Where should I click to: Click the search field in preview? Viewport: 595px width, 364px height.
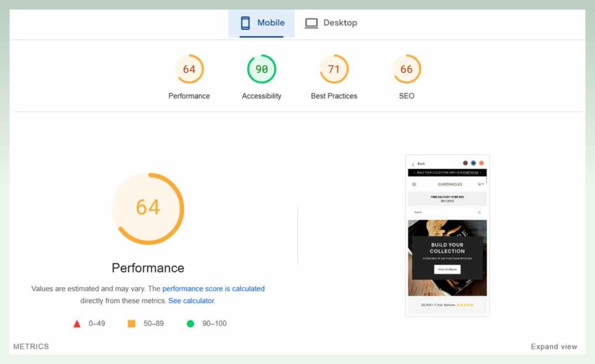click(x=447, y=212)
